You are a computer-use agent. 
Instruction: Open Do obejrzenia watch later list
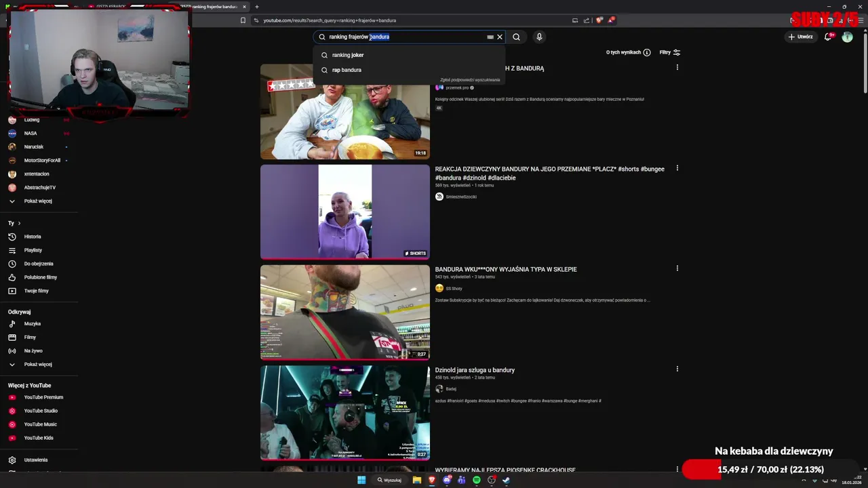[39, 264]
